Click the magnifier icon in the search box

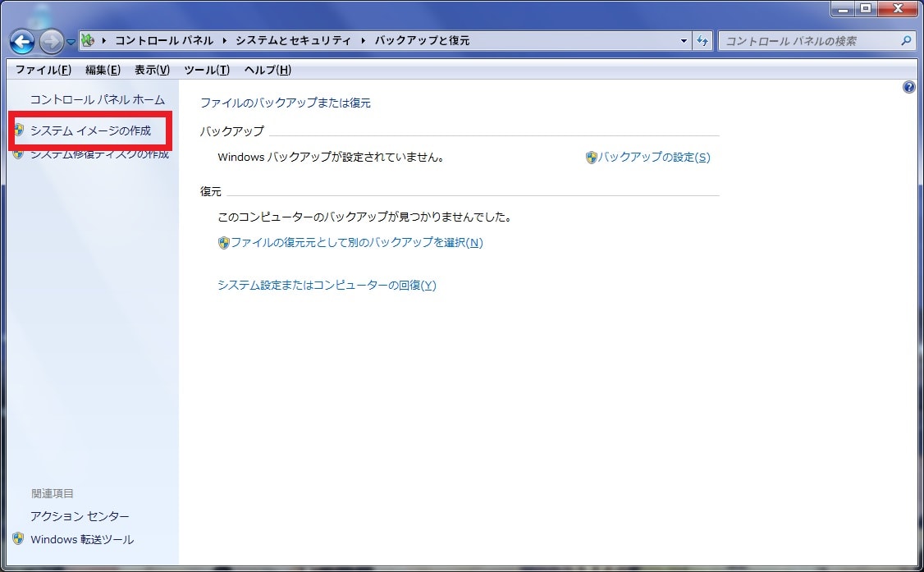pos(906,40)
